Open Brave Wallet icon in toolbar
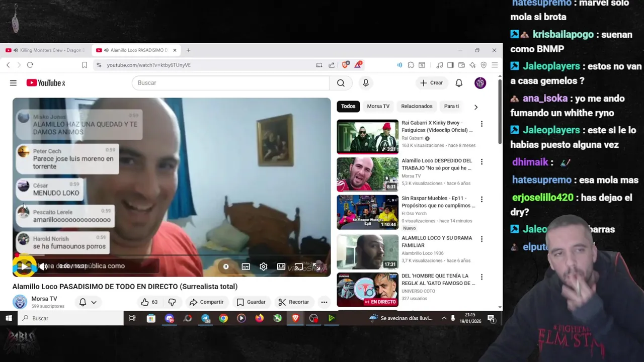644x362 pixels. coord(461,65)
